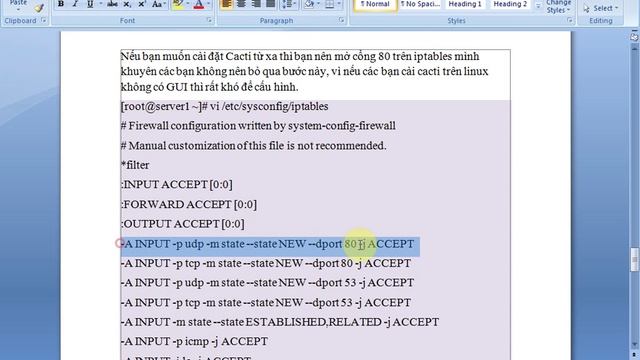Screen dimensions: 640x360
Task: Click the vertical scrollbar thumb
Action: pos(634,260)
